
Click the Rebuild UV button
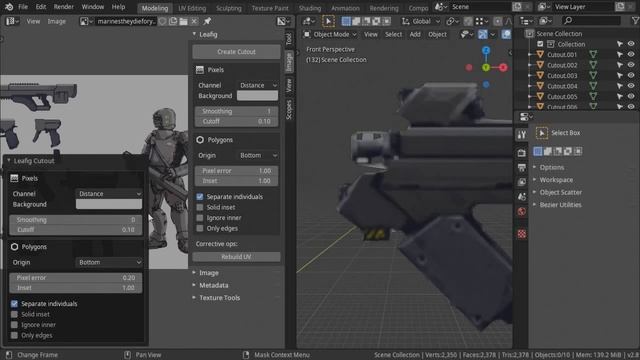(236, 257)
